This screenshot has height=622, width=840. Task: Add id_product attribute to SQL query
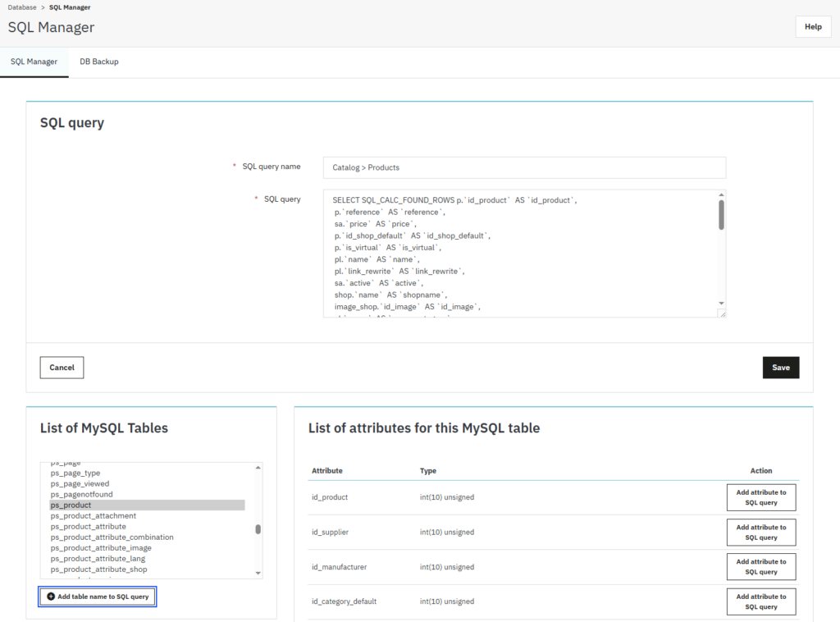tap(760, 498)
